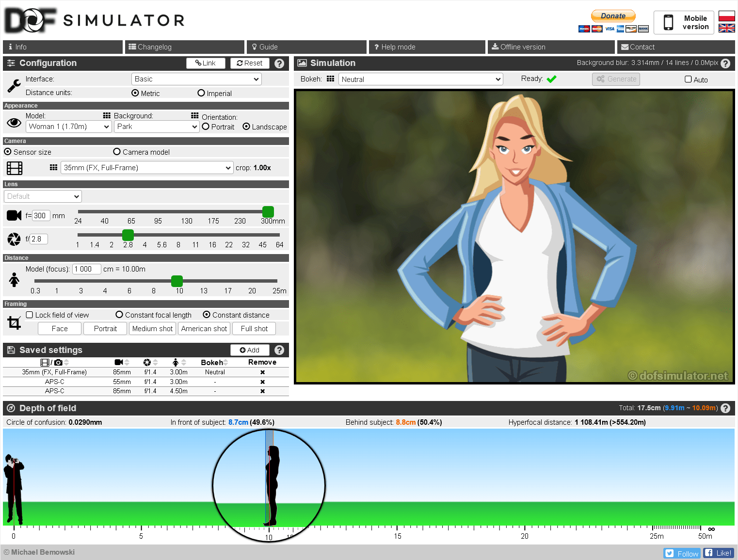Viewport: 738px width, 560px height.
Task: Click the Configuration help question mark icon
Action: point(279,63)
